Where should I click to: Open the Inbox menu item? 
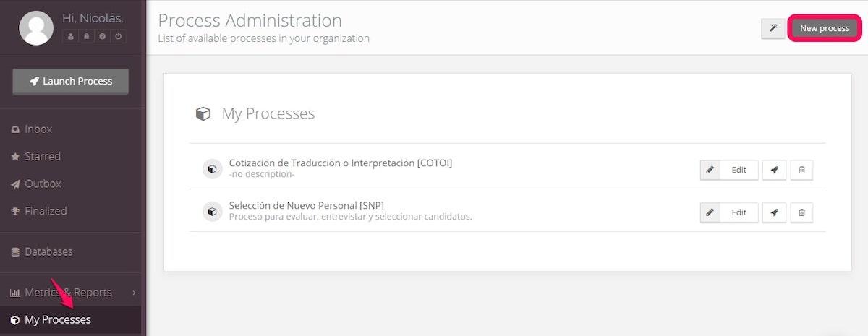click(x=38, y=129)
